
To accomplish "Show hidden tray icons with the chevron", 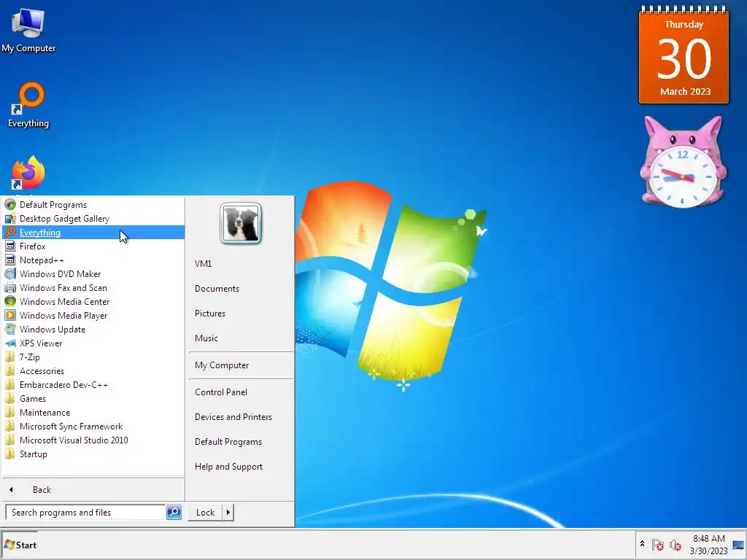I will [x=642, y=544].
